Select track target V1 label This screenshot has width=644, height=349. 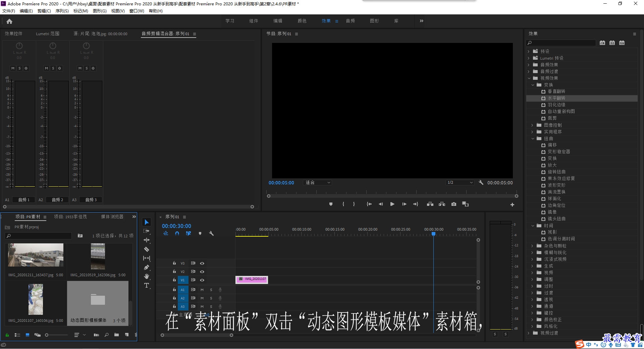[x=183, y=280]
